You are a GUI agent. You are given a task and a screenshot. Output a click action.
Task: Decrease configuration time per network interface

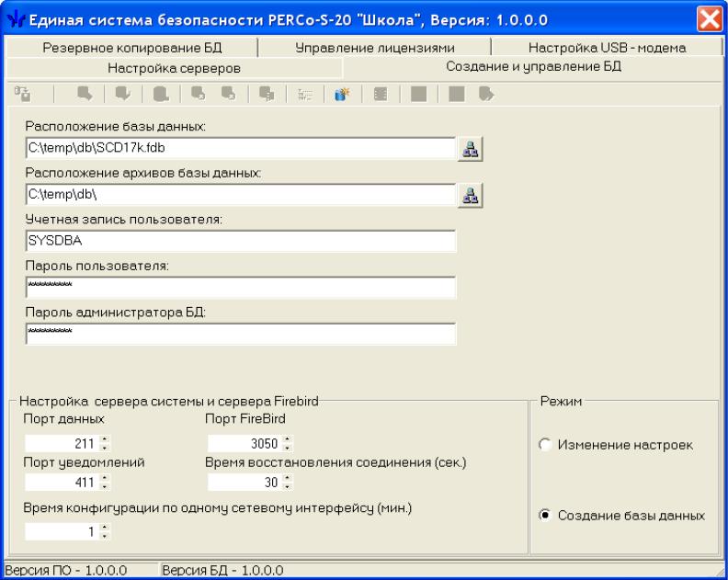(x=105, y=536)
